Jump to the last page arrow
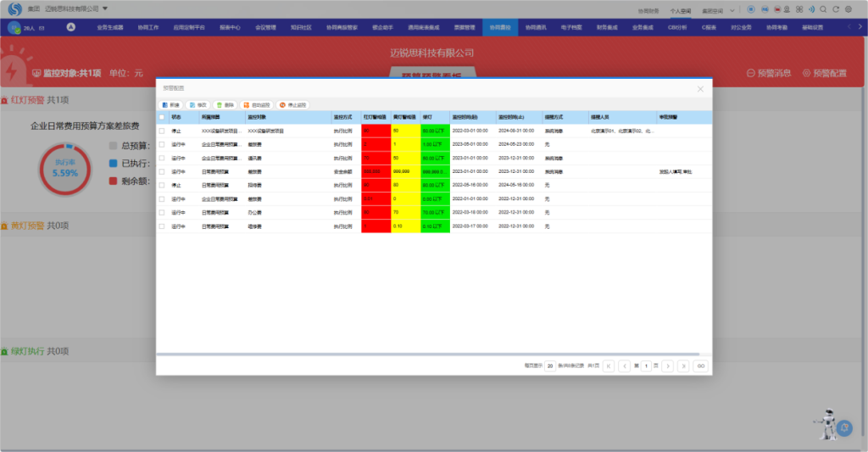The width and height of the screenshot is (868, 452). [683, 366]
